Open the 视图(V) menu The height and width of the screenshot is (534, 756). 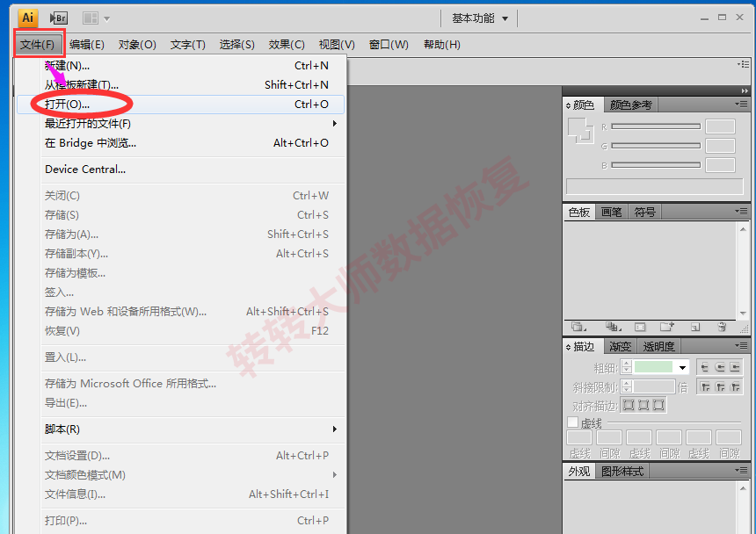point(337,45)
